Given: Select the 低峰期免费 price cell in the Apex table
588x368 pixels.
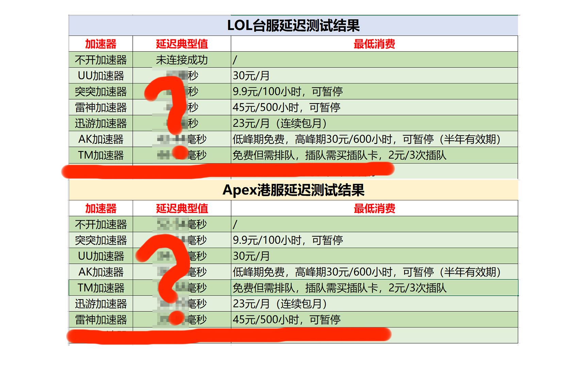Looking at the screenshot, I should tap(374, 272).
